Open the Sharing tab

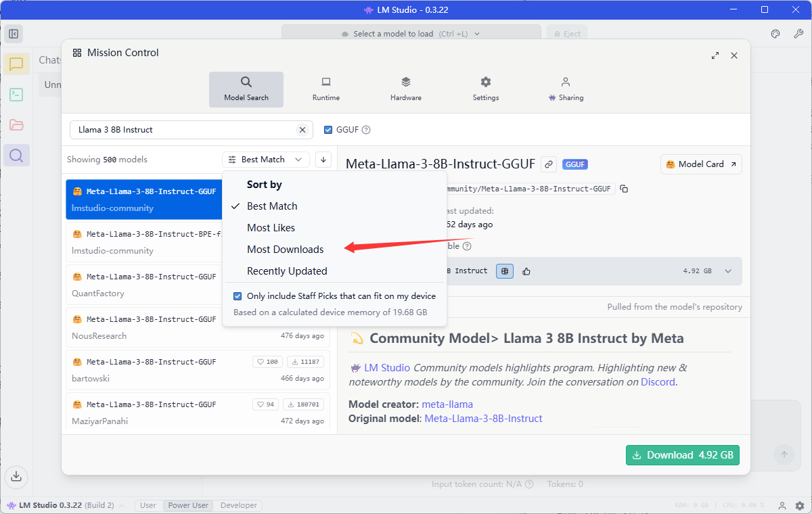tap(566, 89)
